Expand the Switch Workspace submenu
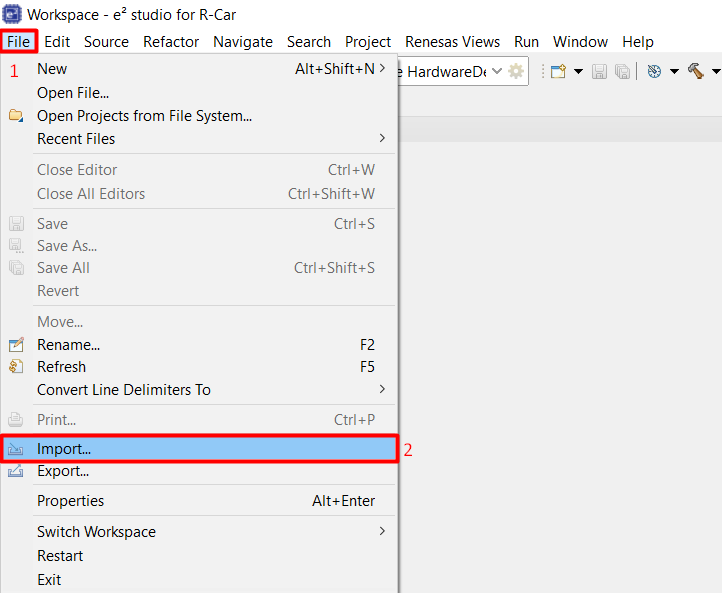The height and width of the screenshot is (593, 722). pyautogui.click(x=200, y=532)
